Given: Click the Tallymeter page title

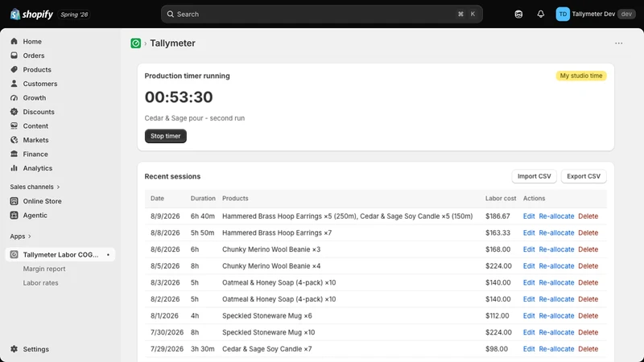Looking at the screenshot, I should coord(172,43).
